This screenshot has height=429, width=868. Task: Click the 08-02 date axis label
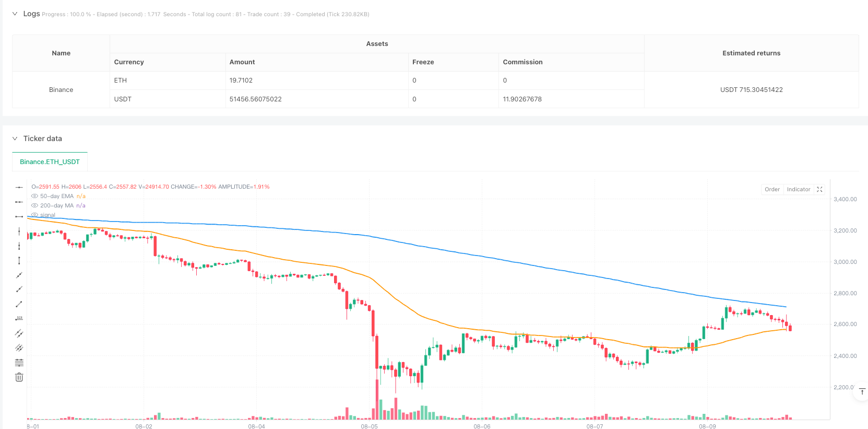144,427
